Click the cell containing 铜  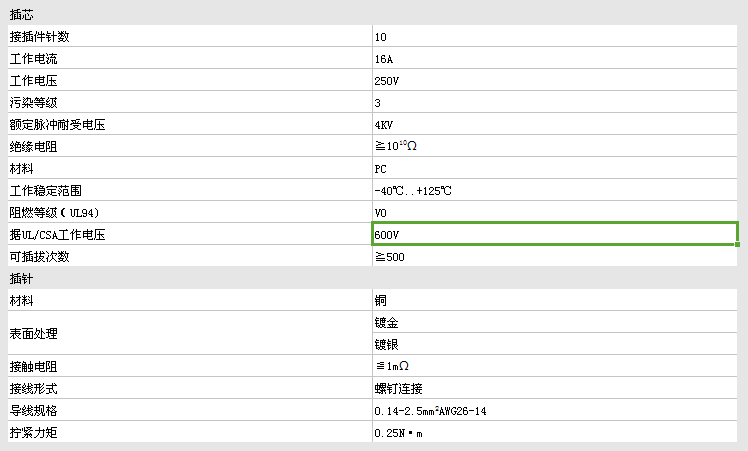point(555,300)
